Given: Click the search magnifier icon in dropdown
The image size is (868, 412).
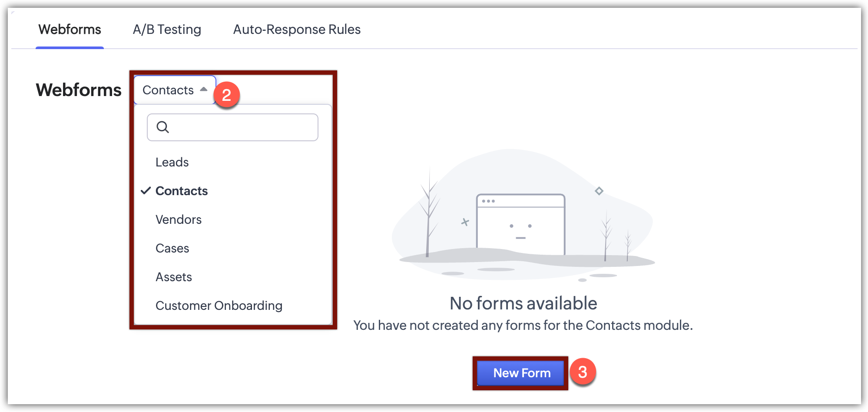Looking at the screenshot, I should point(162,127).
